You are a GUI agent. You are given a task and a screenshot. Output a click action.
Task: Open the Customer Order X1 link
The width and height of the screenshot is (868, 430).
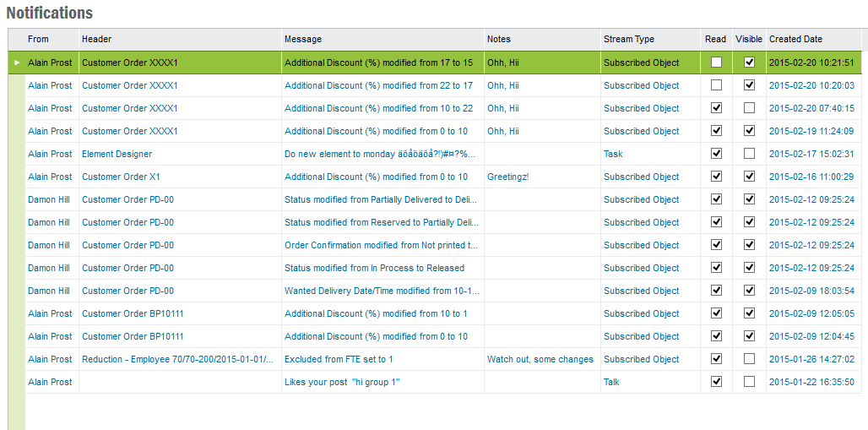(121, 177)
